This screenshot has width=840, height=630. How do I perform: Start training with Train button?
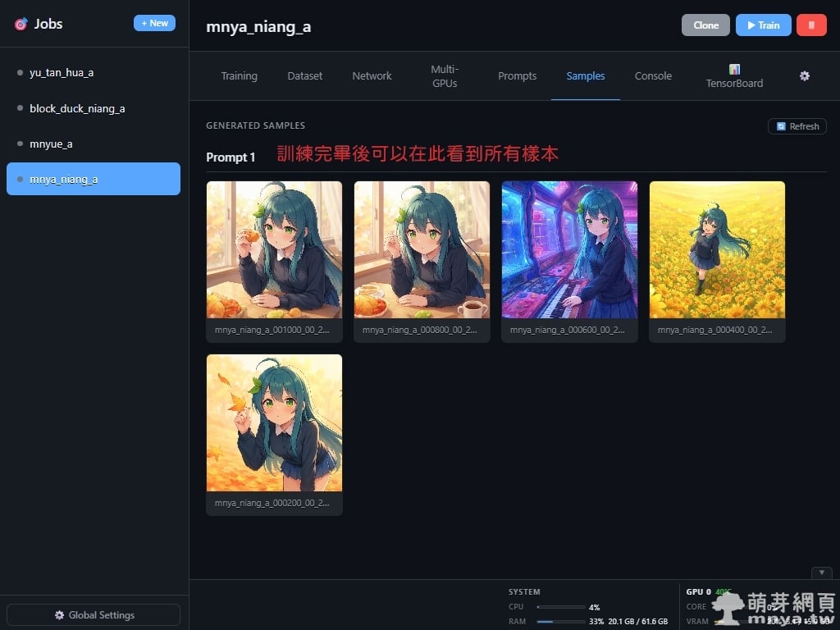point(763,25)
